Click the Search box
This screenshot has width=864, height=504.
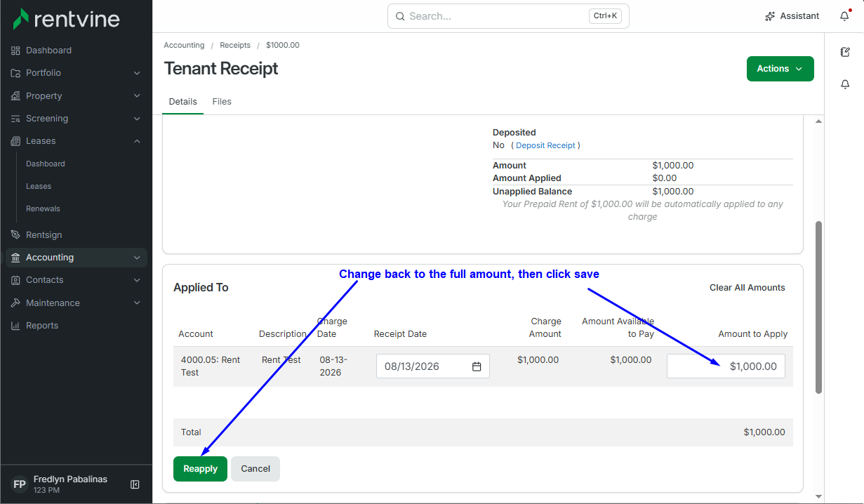[x=508, y=16]
